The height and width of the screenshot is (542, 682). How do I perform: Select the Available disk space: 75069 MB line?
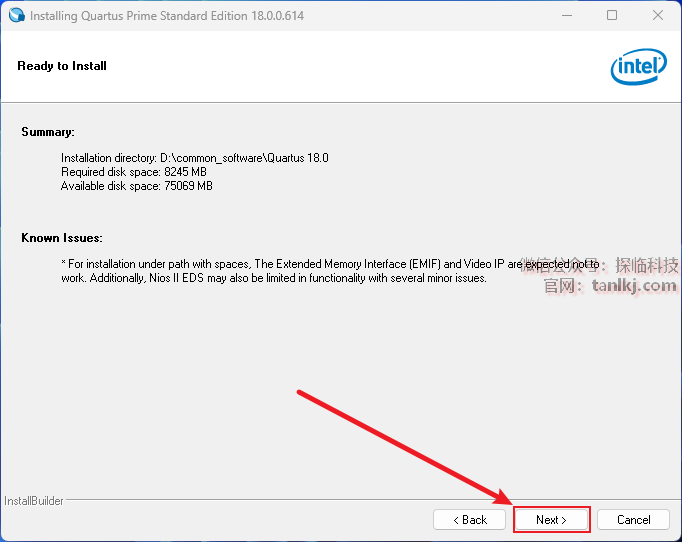coord(137,186)
